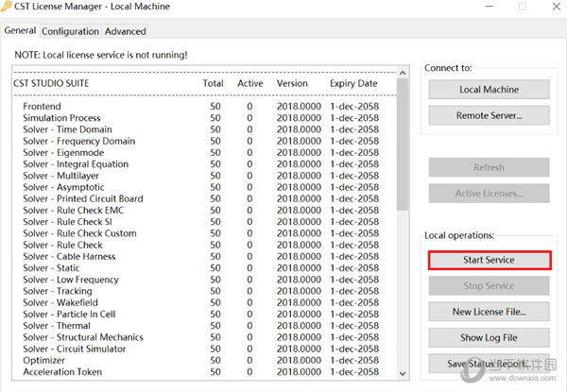Click the Remote Server... button
Viewport: 567px width, 392px height.
pos(489,115)
